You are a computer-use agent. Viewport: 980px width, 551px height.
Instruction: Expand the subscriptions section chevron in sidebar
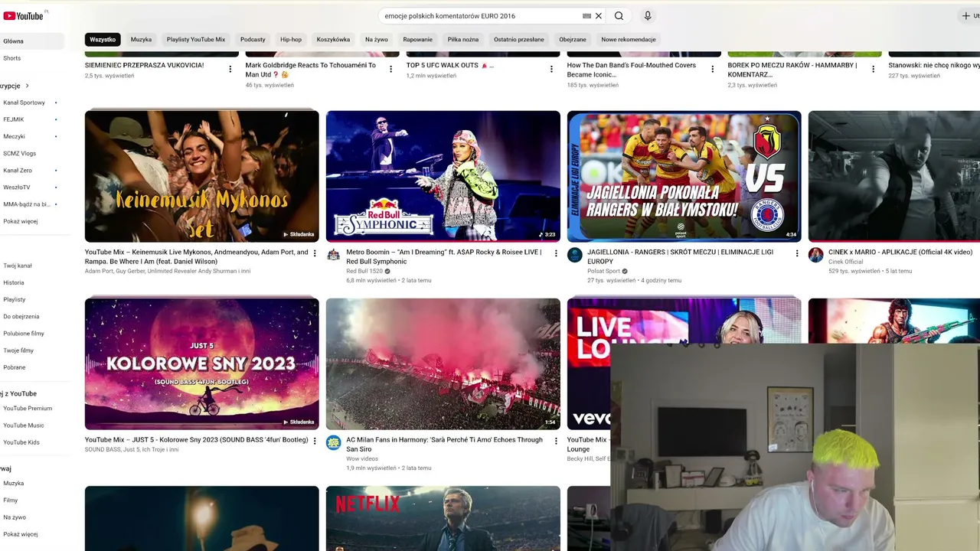point(28,86)
